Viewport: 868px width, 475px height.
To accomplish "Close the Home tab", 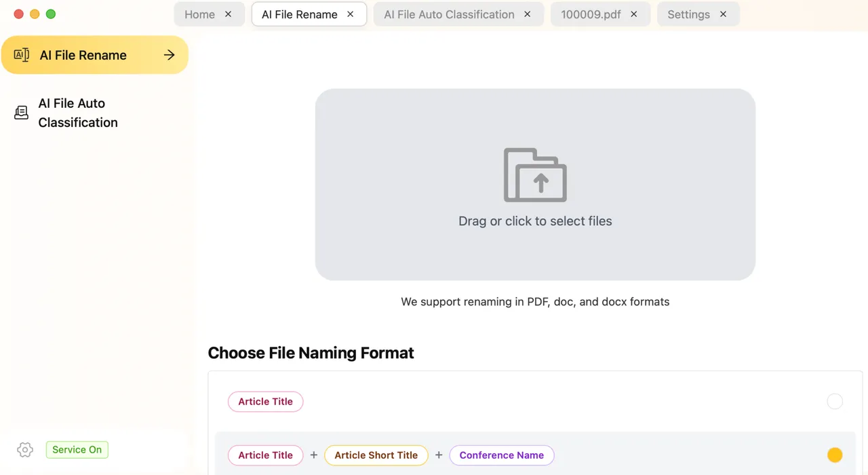I will [228, 14].
